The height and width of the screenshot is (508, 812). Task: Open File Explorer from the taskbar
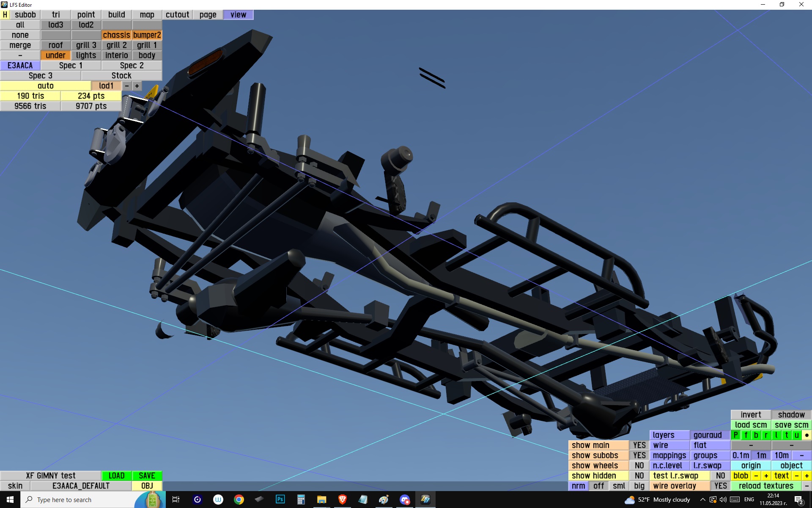pyautogui.click(x=321, y=500)
